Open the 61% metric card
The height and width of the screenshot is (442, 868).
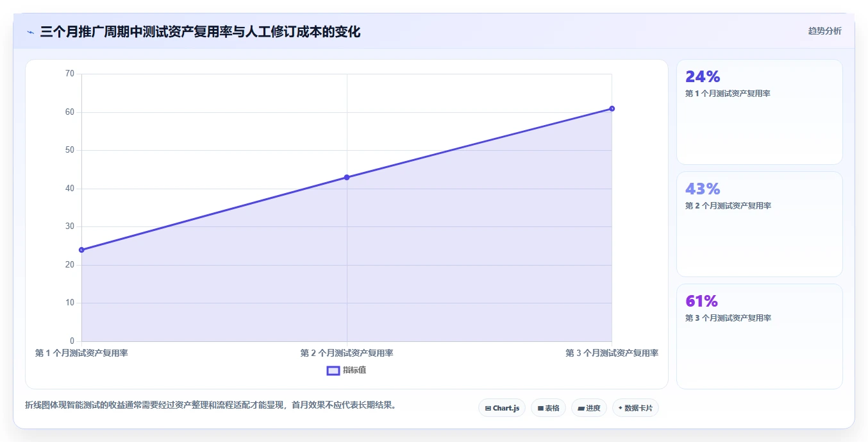[x=760, y=336]
